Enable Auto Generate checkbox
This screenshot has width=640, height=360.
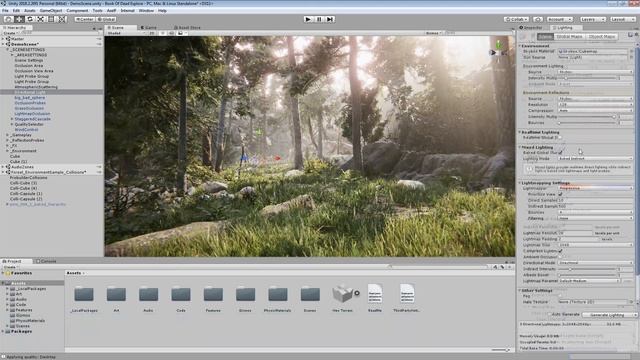point(549,315)
